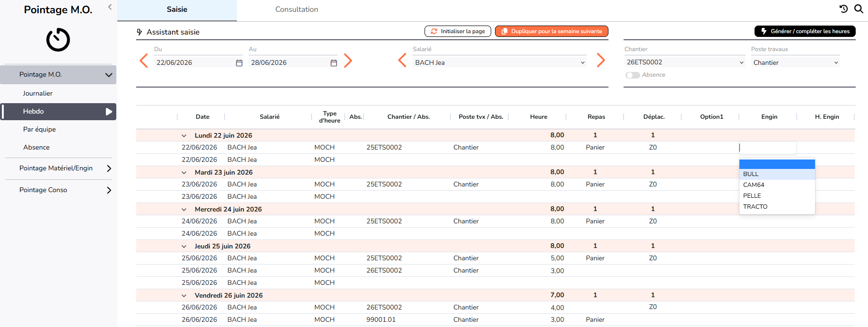Image resolution: width=868 pixels, height=327 pixels.
Task: Expand Pointage Matériel/Engin section
Action: point(109,168)
